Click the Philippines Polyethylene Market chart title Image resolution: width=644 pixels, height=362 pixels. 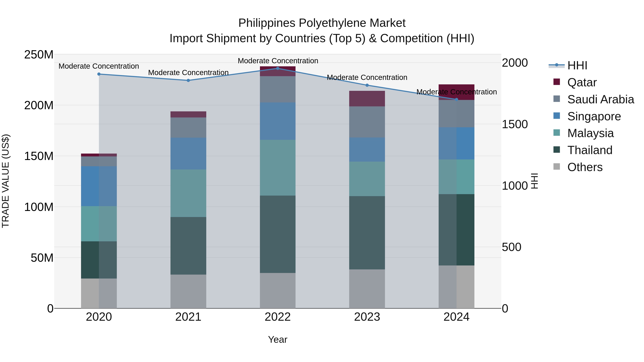322,23
